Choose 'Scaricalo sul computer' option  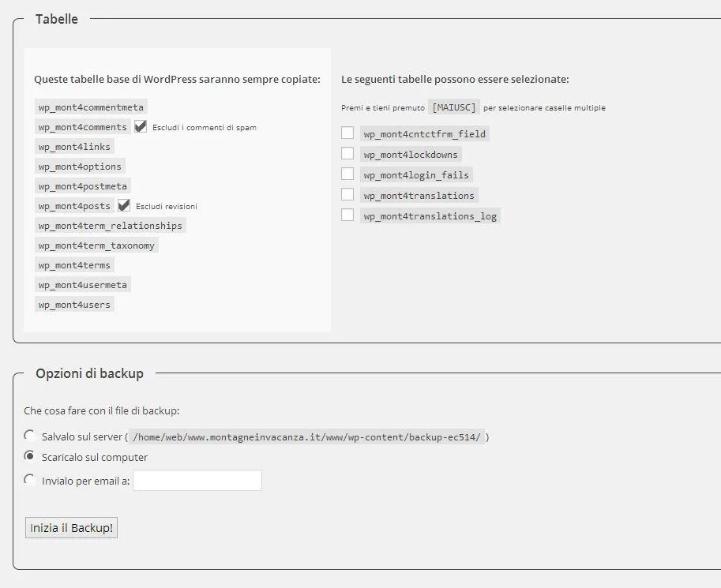click(29, 457)
